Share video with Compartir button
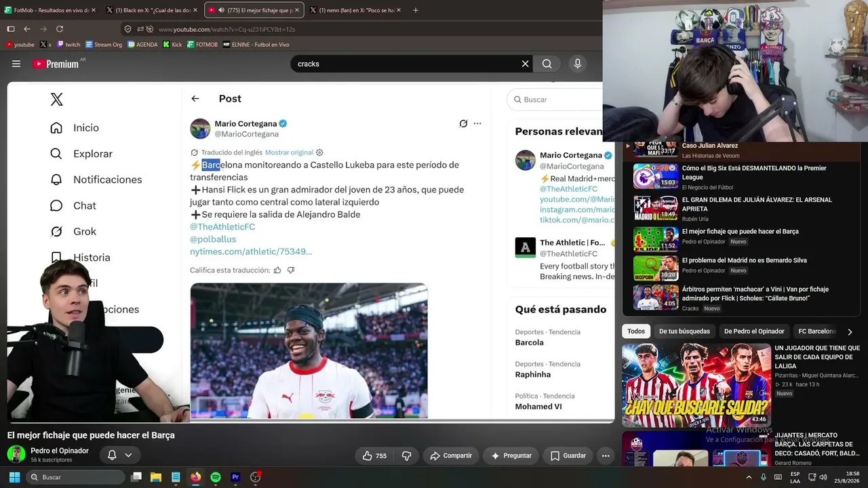The width and height of the screenshot is (868, 488). 451,455
